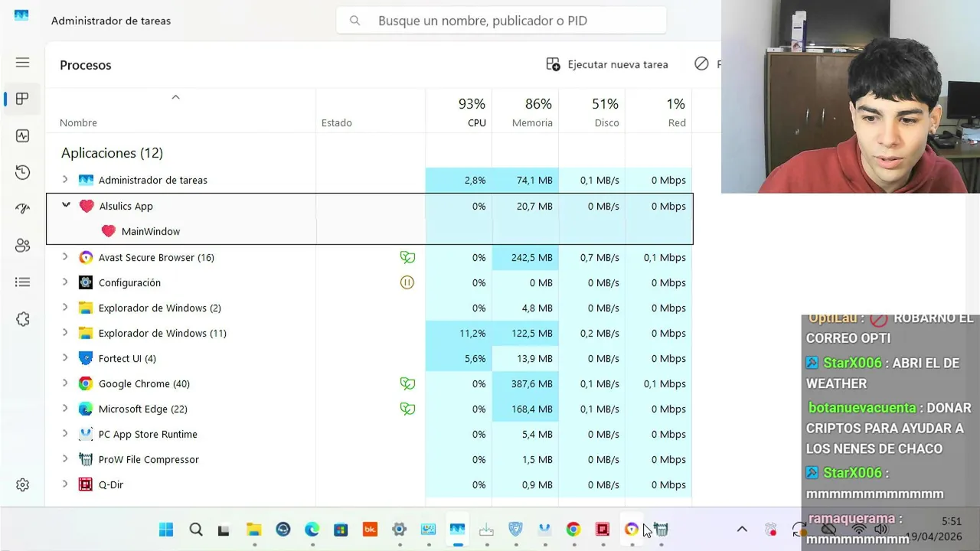980x551 pixels.
Task: Open the startup apps sidebar icon
Action: (x=22, y=209)
